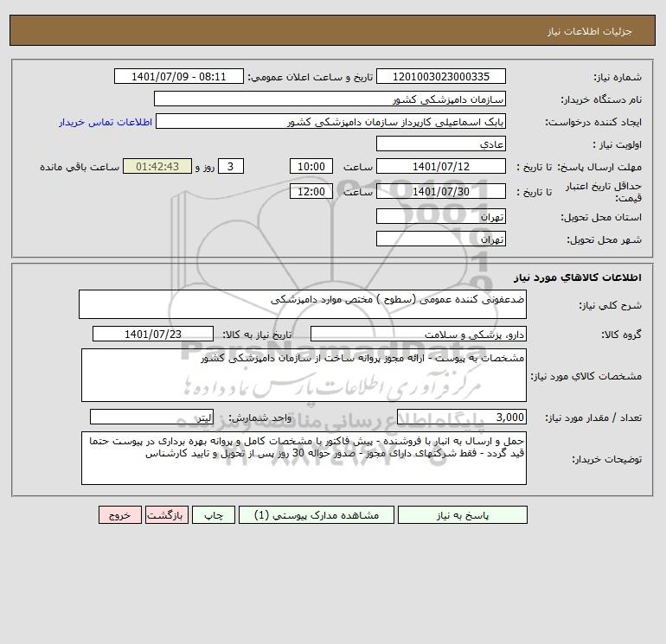
Task: Click price validity time 12:00
Action: (311, 191)
